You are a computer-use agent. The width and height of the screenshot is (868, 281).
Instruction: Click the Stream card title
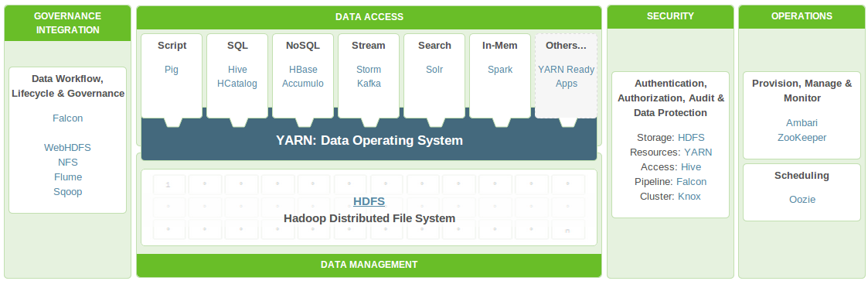pyautogui.click(x=369, y=46)
